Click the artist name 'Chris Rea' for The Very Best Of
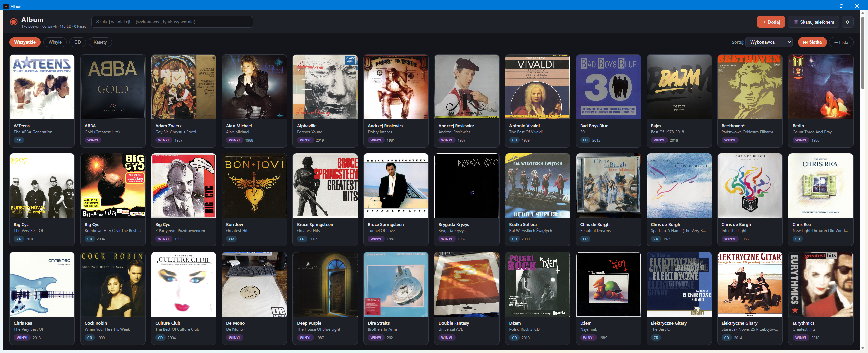 pyautogui.click(x=23, y=323)
